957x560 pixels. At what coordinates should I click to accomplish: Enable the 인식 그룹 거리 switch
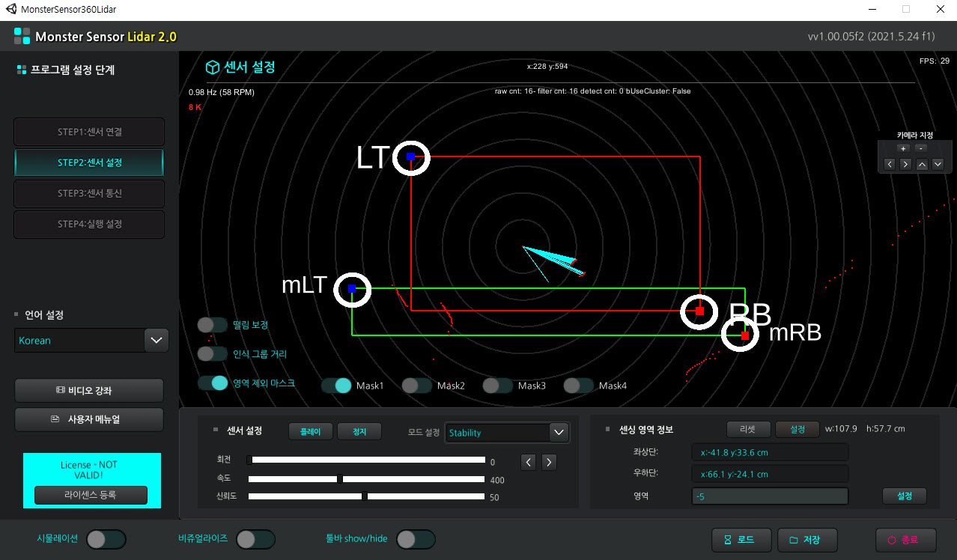(x=213, y=354)
